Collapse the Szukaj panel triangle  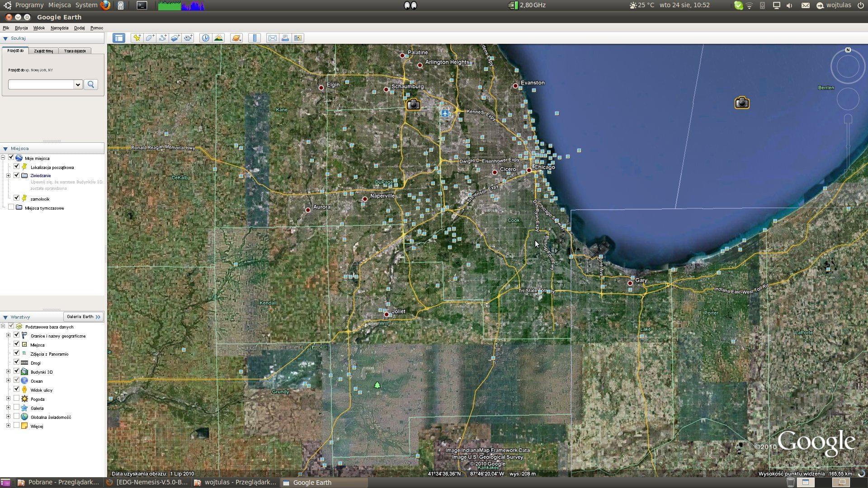5,38
